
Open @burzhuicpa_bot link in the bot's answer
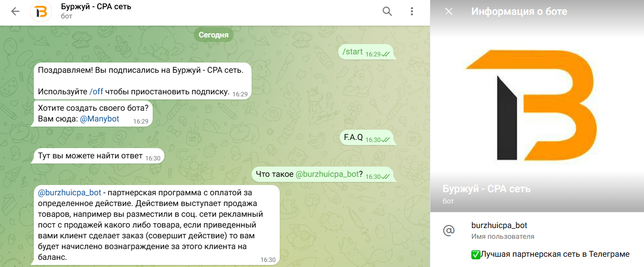coord(70,193)
